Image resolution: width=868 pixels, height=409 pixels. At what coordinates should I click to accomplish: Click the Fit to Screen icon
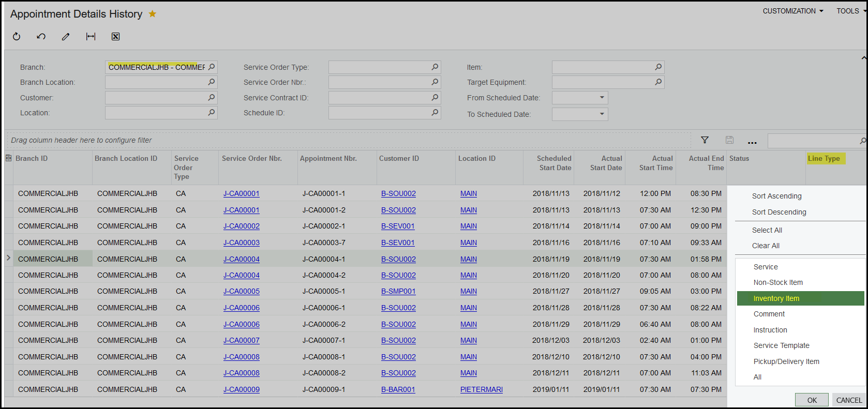pyautogui.click(x=91, y=36)
